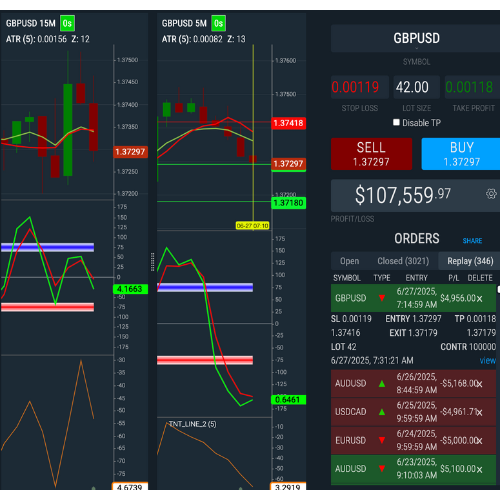Viewport: 500px width, 500px height.
Task: Click the GBPUSD 5M chart title
Action: pyautogui.click(x=184, y=23)
